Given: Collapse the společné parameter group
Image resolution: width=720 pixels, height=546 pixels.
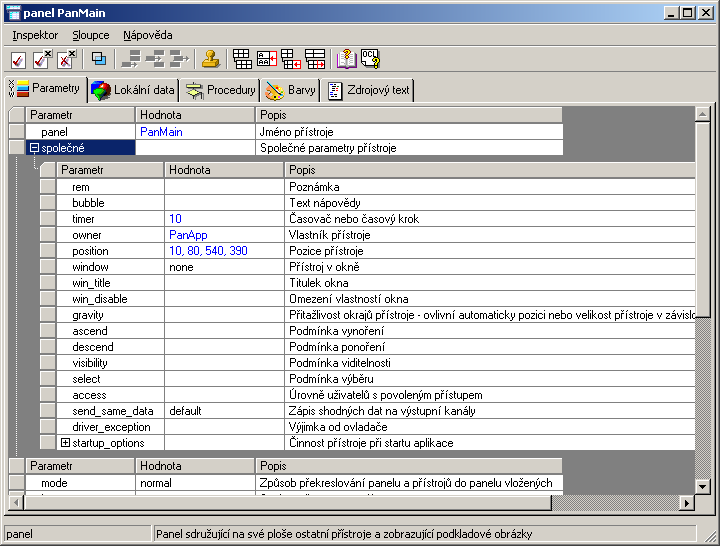Looking at the screenshot, I should (x=34, y=148).
